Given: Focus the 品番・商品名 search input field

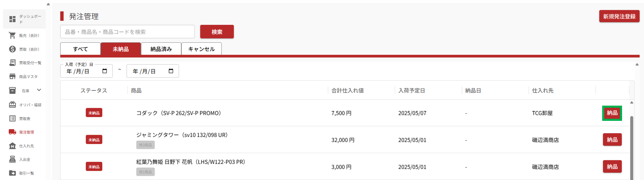Looking at the screenshot, I should pos(128,32).
